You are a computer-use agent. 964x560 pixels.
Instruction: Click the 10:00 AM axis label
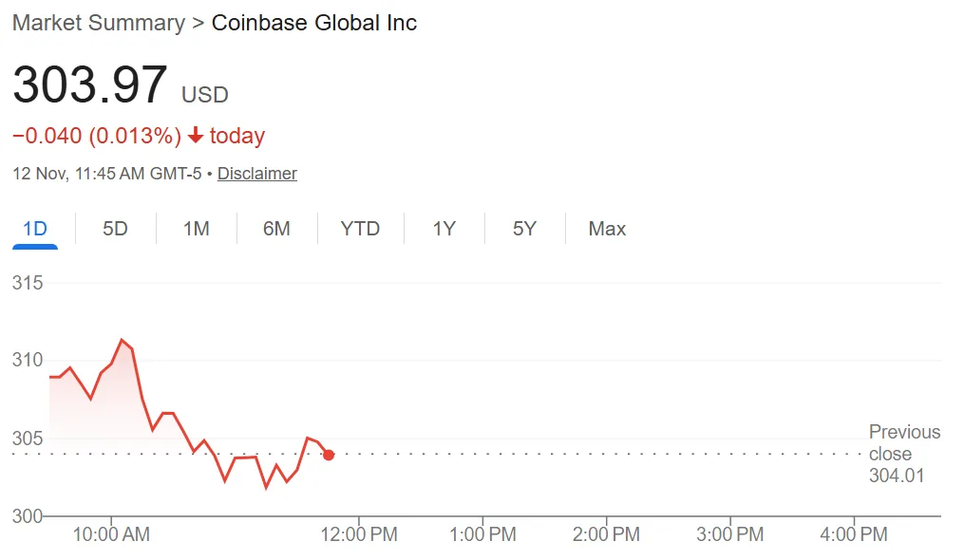pyautogui.click(x=111, y=534)
